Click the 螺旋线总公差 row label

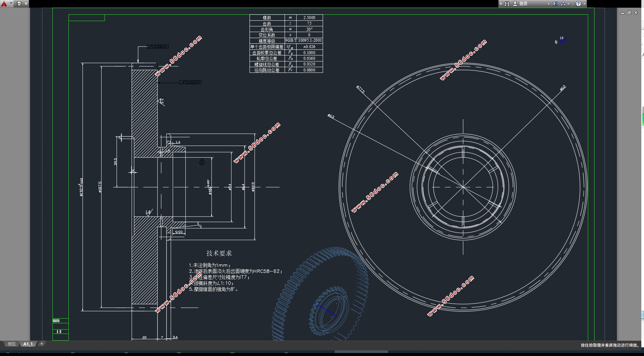tap(267, 64)
